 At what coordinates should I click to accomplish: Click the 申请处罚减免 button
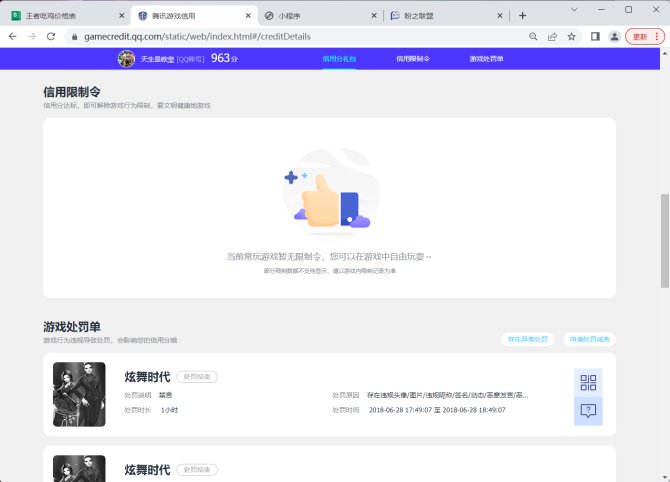(x=590, y=339)
